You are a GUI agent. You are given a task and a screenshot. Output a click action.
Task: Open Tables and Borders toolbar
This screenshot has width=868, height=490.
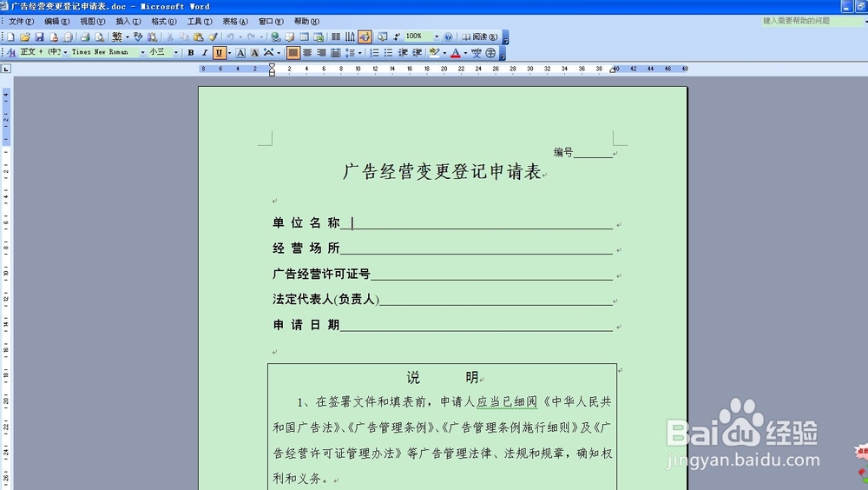tap(290, 36)
